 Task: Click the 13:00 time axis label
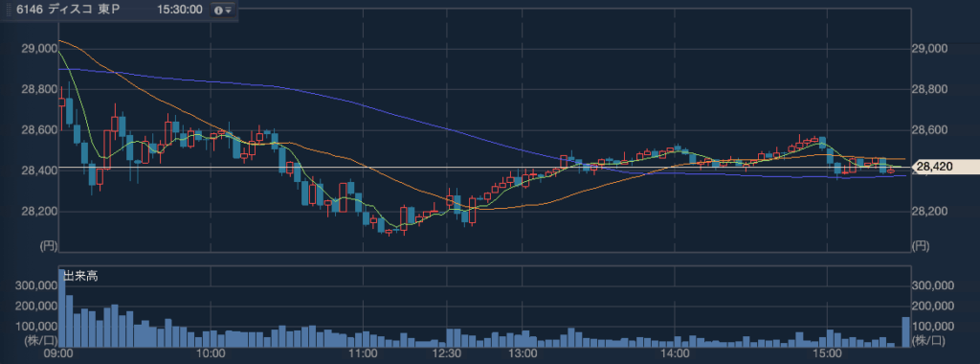pyautogui.click(x=523, y=354)
